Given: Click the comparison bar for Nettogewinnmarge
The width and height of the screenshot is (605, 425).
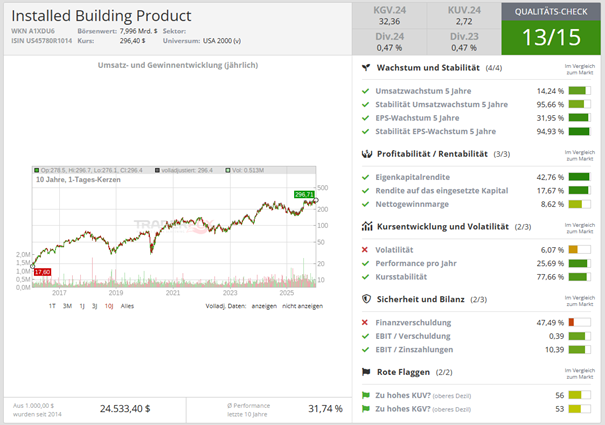Looking at the screenshot, I should [579, 204].
